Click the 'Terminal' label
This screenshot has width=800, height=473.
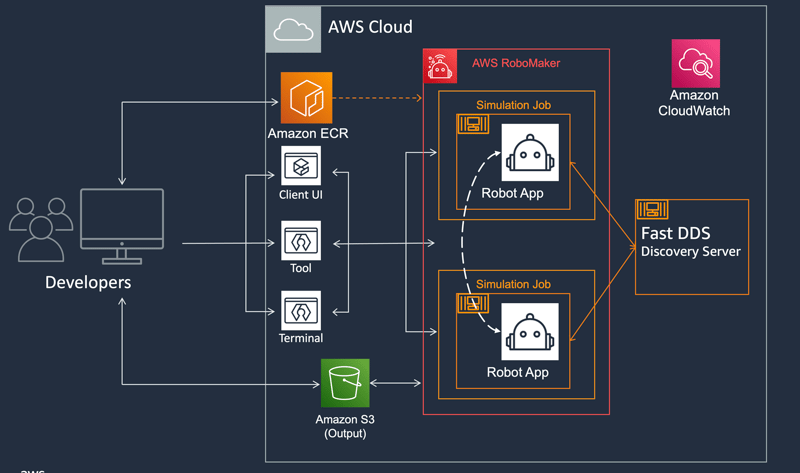[301, 338]
